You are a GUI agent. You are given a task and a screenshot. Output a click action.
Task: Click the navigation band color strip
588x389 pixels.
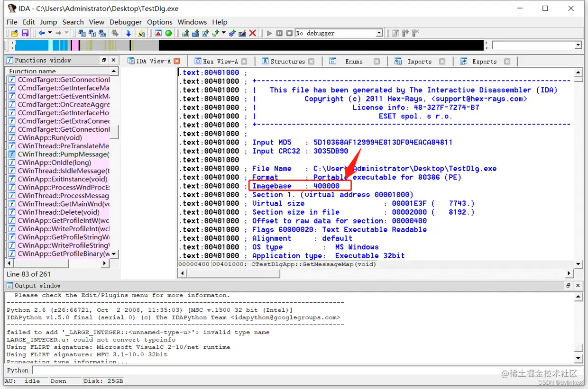[x=249, y=45]
